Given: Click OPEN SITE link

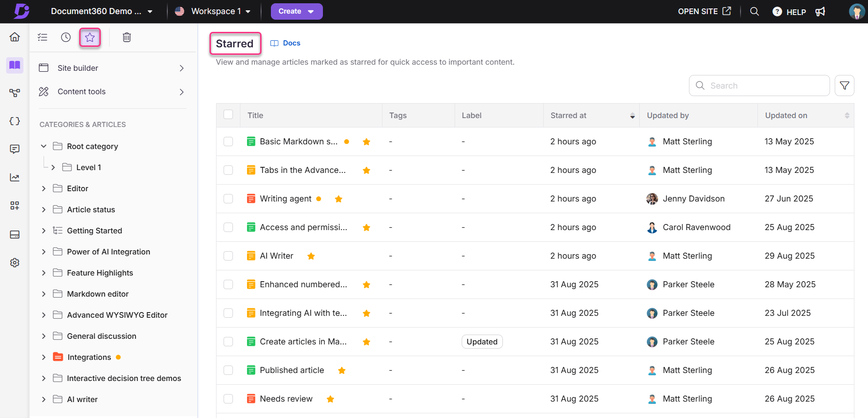Looking at the screenshot, I should 704,11.
